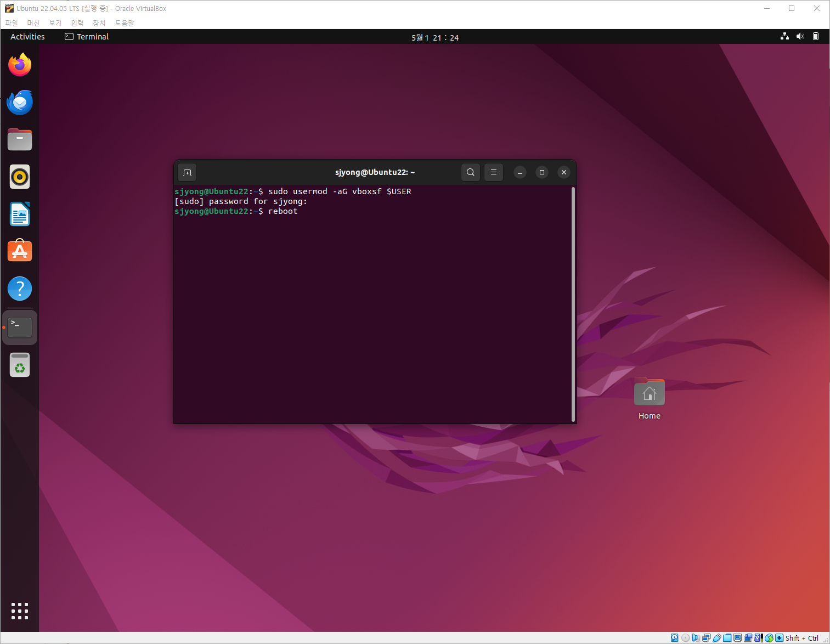
Task: Click the VirtualBox optical drive status icon
Action: click(x=685, y=638)
